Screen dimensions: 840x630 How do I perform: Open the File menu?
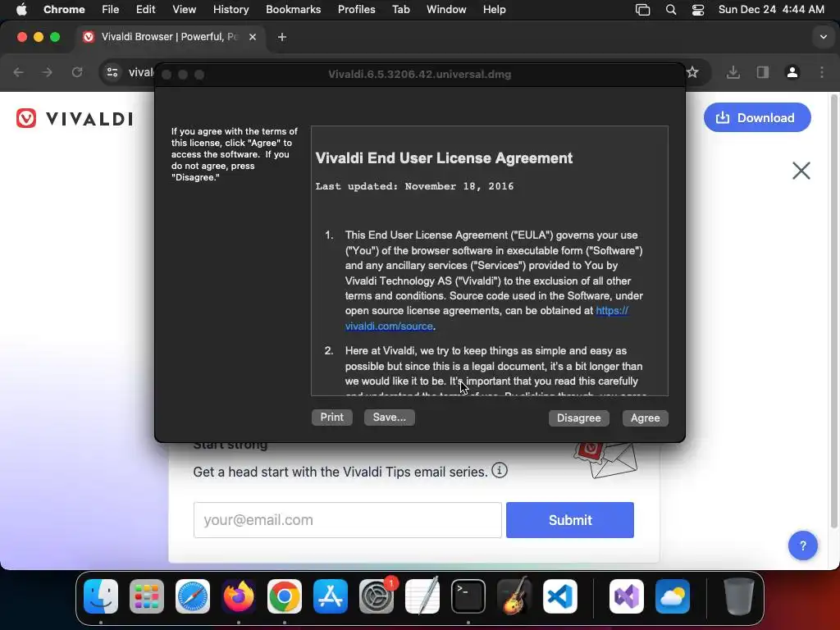(x=111, y=9)
